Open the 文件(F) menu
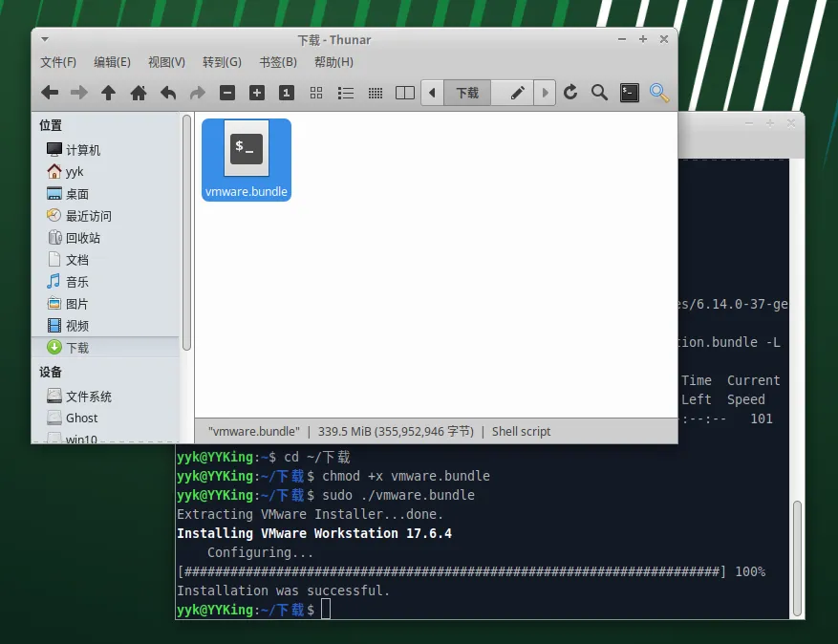838x644 pixels. [x=58, y=62]
